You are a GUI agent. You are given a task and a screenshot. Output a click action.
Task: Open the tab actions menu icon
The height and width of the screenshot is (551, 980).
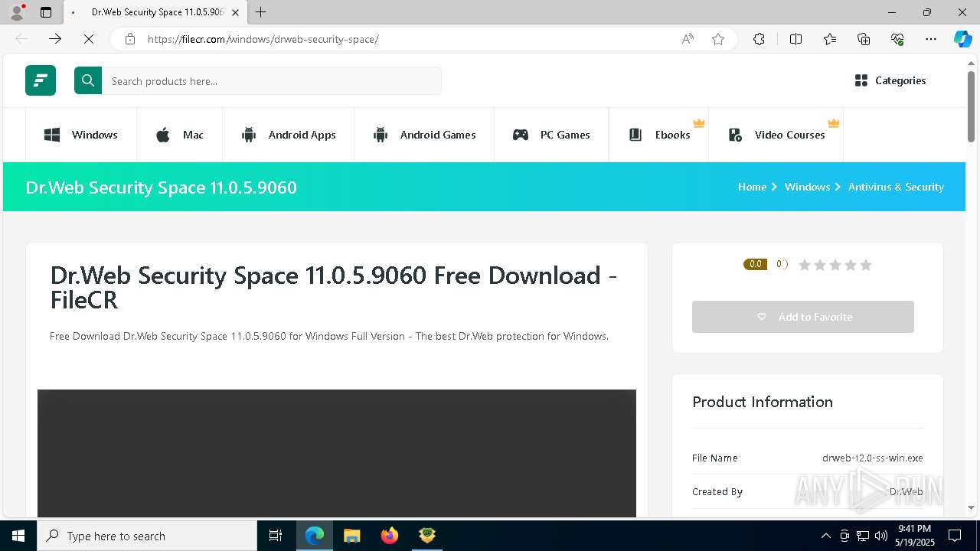click(46, 12)
